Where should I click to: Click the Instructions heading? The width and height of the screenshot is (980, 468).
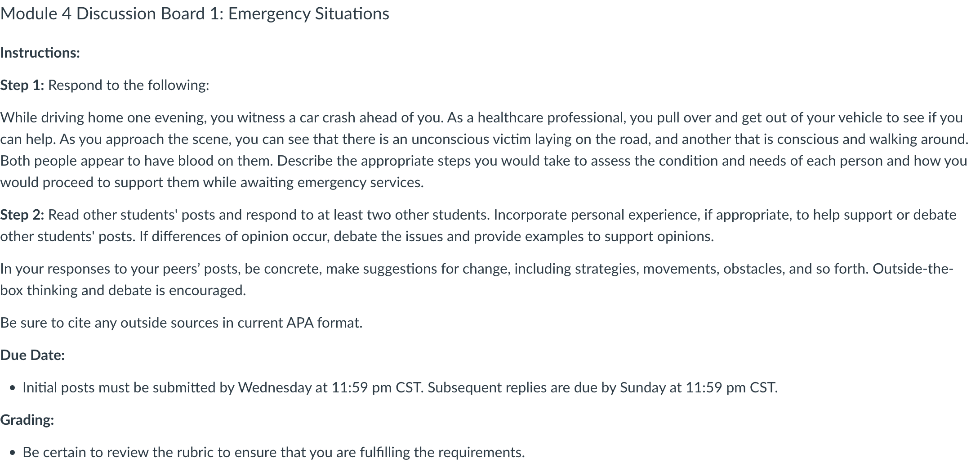[x=40, y=53]
